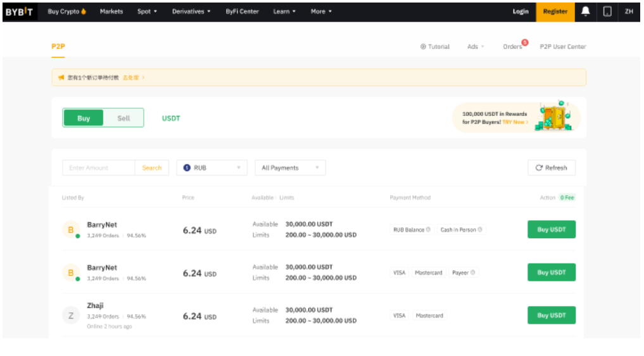The image size is (644, 356).
Task: Click the Register button
Action: 555,11
